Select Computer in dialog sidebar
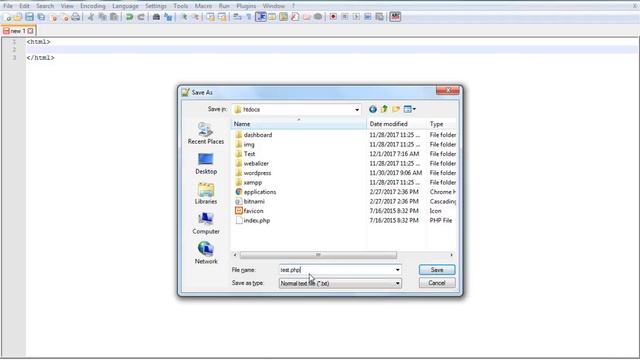640x360 pixels. tap(206, 223)
